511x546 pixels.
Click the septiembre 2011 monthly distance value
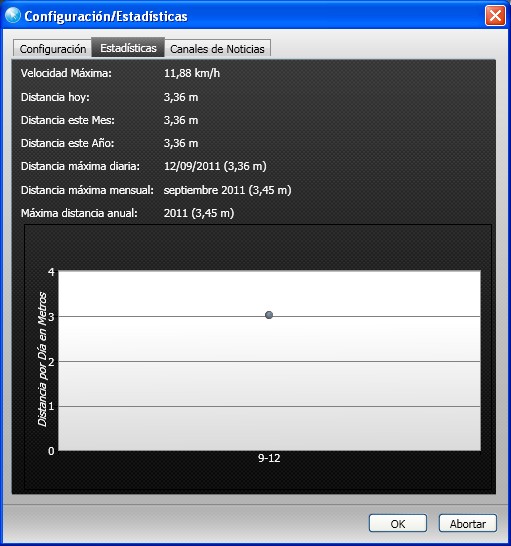227,190
